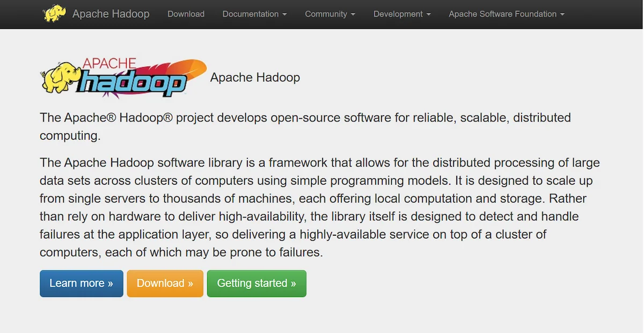
Task: Click the yellow elephant icon in the navbar
Action: pyautogui.click(x=54, y=13)
